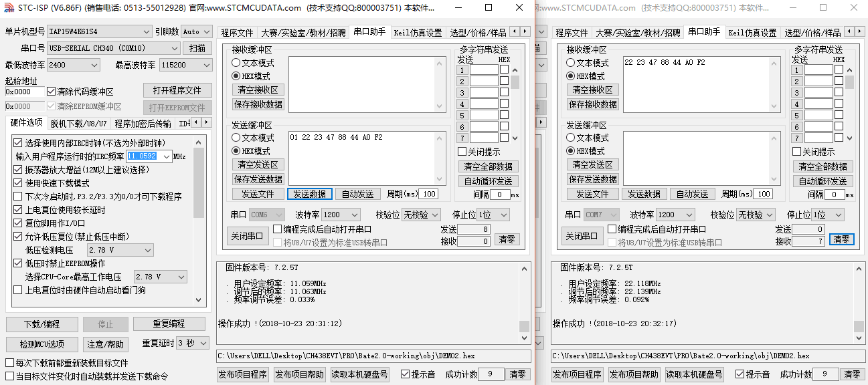The width and height of the screenshot is (868, 385).
Task: Enable 编程完成后自动打开串口 in COM6 window
Action: coord(277,229)
